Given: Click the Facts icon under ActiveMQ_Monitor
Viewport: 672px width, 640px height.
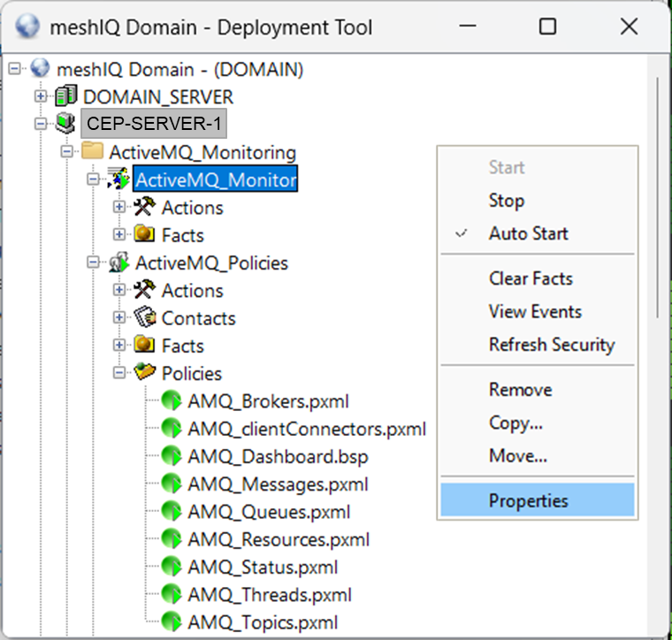Looking at the screenshot, I should pos(144,234).
